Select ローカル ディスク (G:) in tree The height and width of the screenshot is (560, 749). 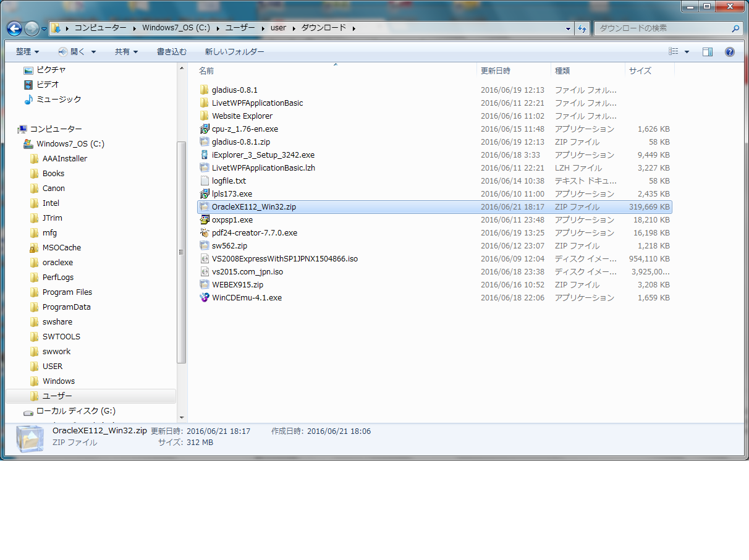(x=75, y=410)
